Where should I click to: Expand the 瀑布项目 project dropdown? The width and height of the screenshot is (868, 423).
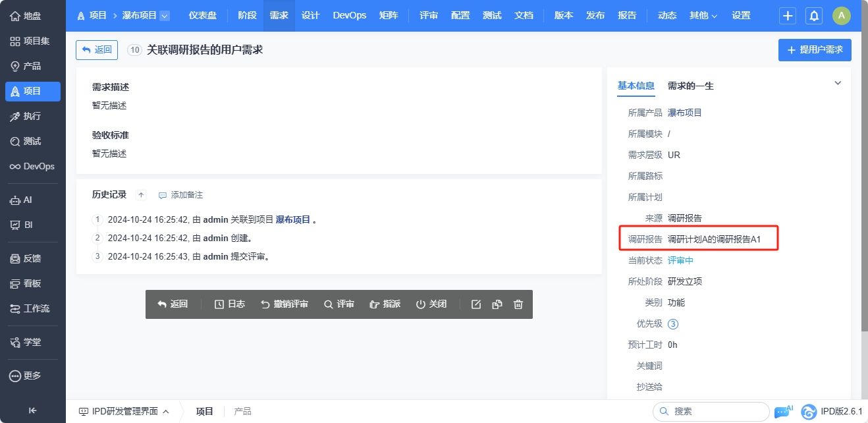[164, 16]
